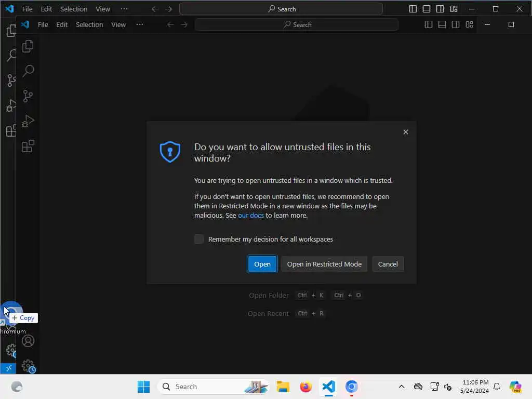The width and height of the screenshot is (532, 399).
Task: Toggle Secondary Side Bar in back window
Action: 440,9
